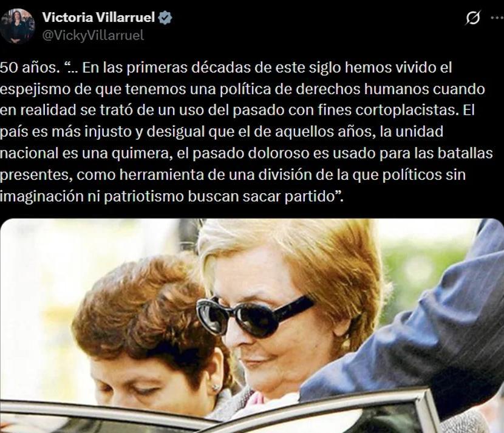Image resolution: width=504 pixels, height=433 pixels.
Task: Open the three-dot more options menu
Action: [x=497, y=18]
